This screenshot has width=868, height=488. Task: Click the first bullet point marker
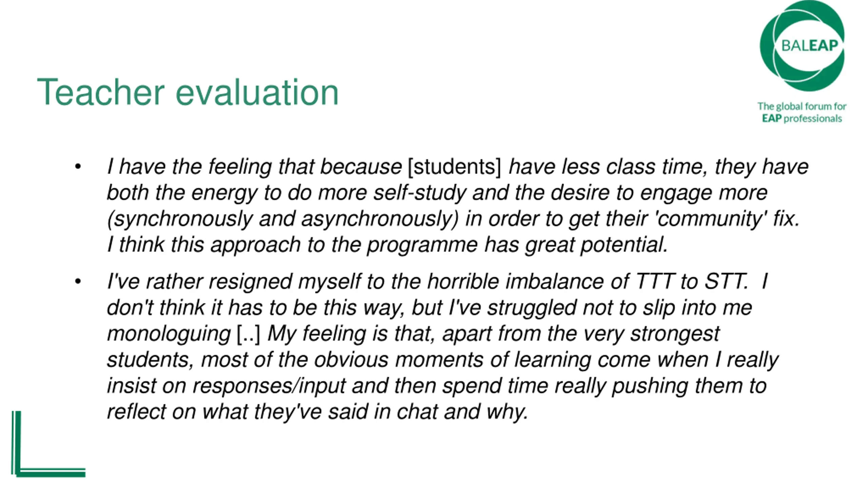(78, 167)
